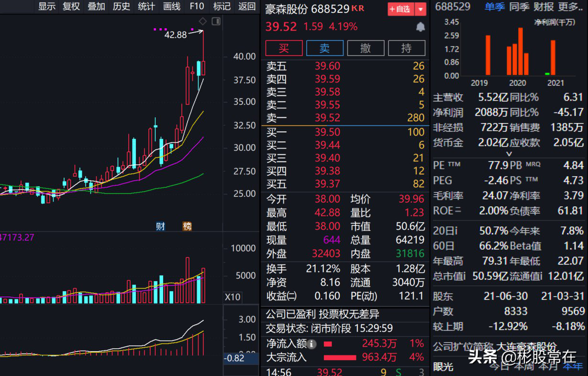Add stock with the +自选 button
The height and width of the screenshot is (376, 588).
(x=401, y=9)
